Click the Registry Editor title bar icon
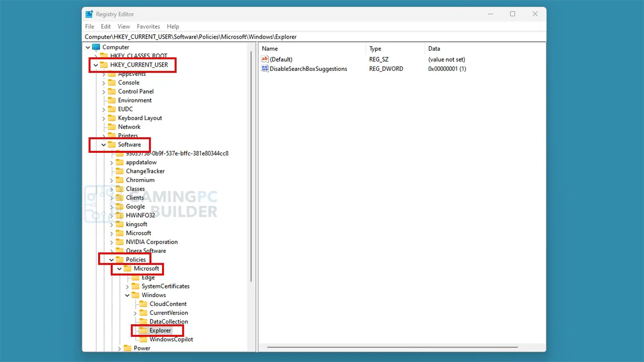Screen dimensions: 644x362 (x=89, y=14)
